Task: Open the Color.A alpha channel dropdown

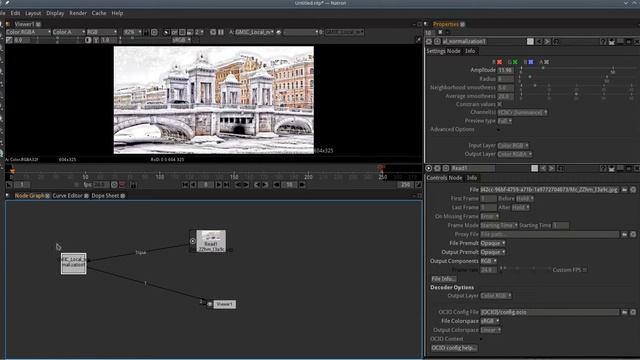Action: (69, 32)
